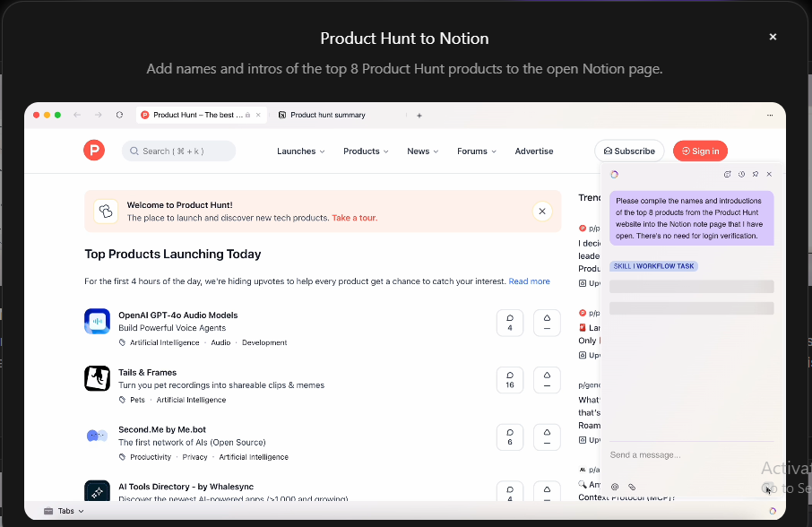This screenshot has height=527, width=812.
Task: Open the Products dropdown menu
Action: tap(365, 151)
